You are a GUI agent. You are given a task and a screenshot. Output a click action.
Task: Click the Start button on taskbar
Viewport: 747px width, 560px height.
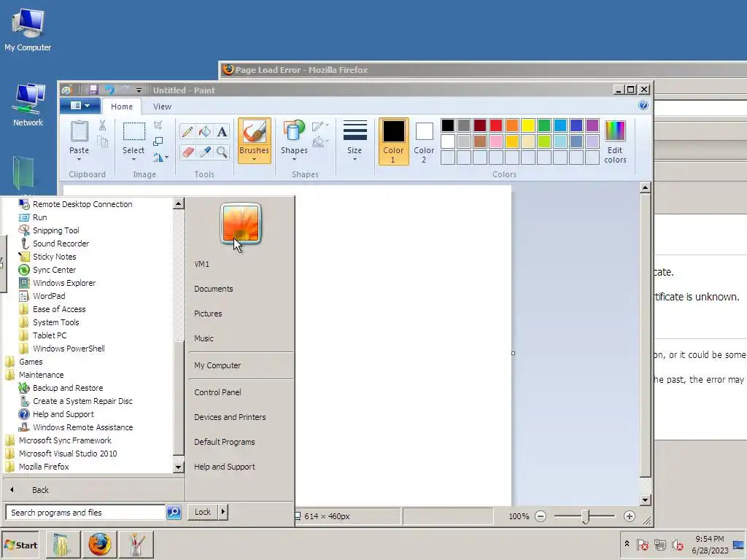[20, 545]
